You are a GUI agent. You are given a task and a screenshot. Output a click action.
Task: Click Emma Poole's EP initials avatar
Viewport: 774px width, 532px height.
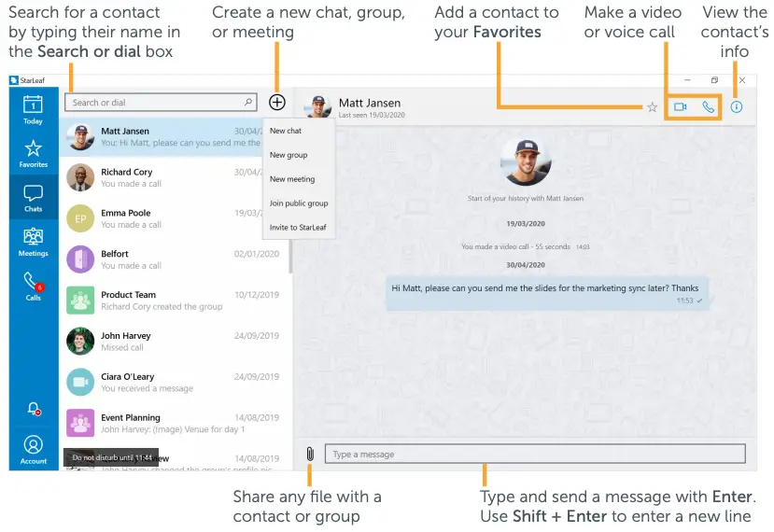click(x=80, y=218)
